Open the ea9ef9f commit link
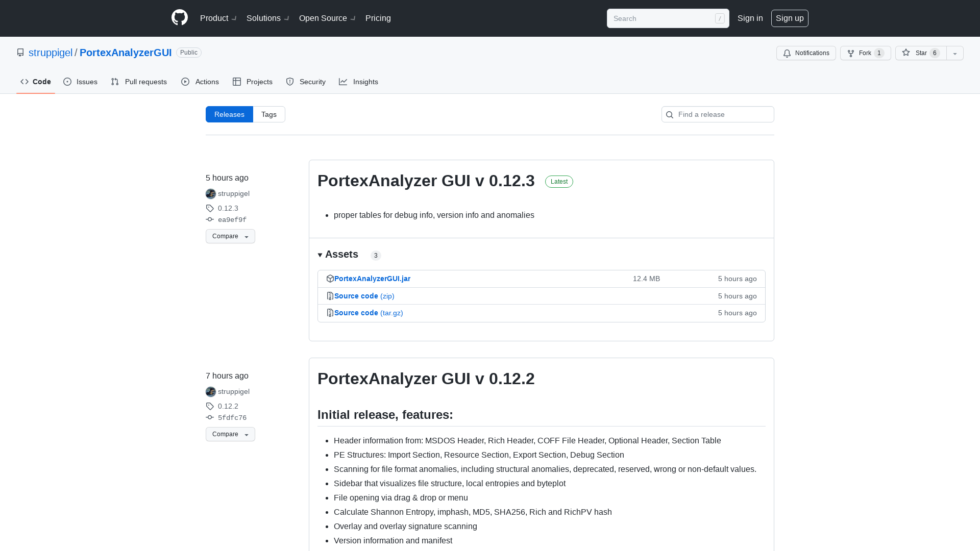The image size is (980, 551). (232, 220)
